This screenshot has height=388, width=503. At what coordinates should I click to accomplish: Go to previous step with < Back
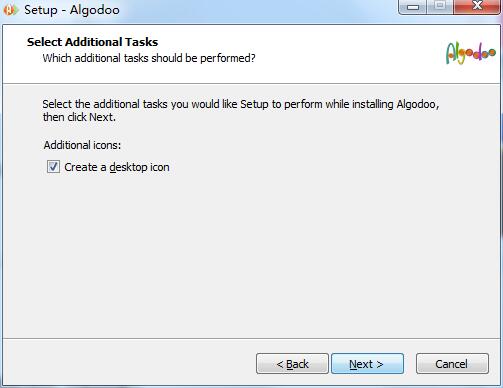point(292,364)
